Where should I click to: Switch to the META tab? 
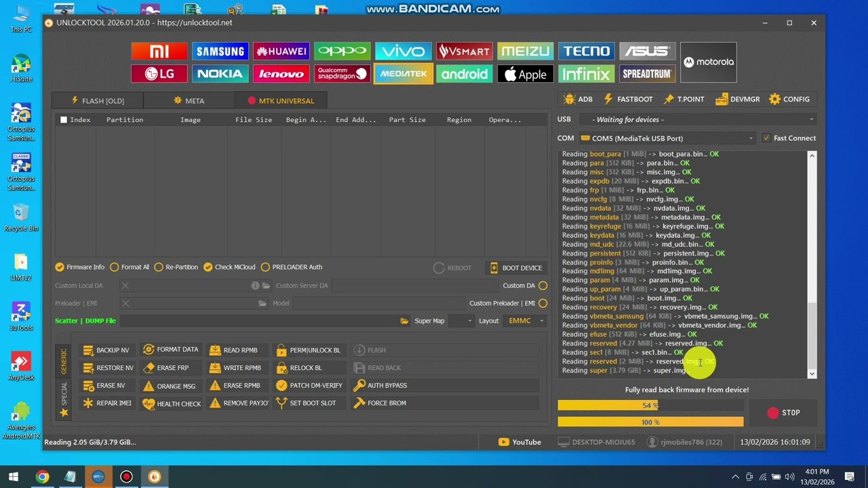pos(189,100)
